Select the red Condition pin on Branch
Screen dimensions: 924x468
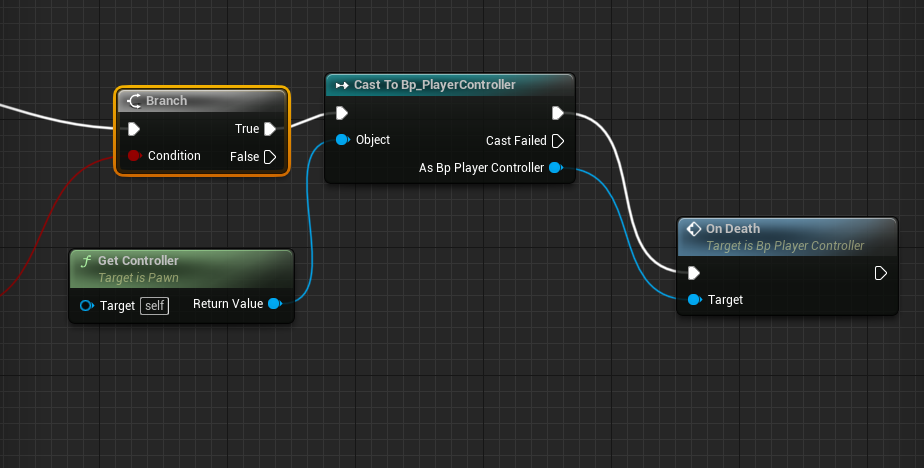tap(134, 156)
